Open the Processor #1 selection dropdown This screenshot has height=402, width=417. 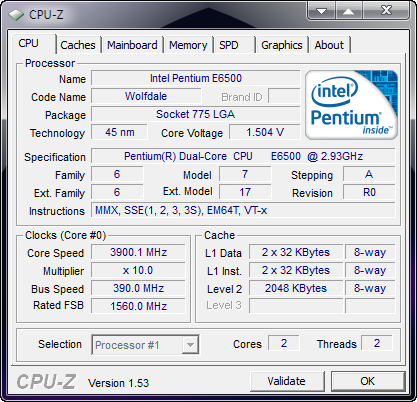coord(145,345)
